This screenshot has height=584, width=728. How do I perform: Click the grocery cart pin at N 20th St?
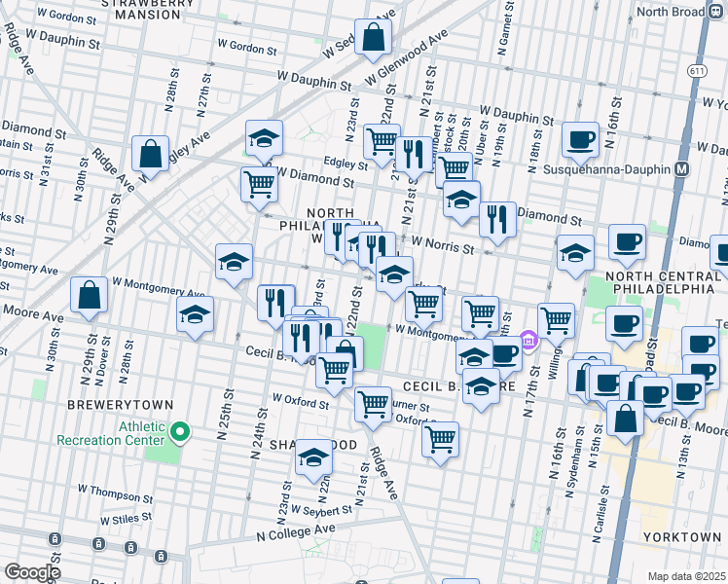[x=455, y=169]
